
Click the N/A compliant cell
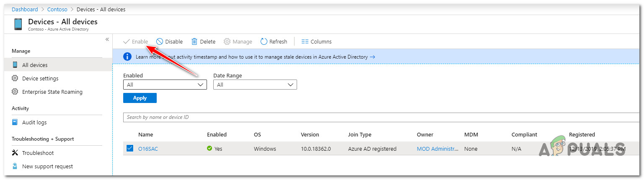click(517, 149)
